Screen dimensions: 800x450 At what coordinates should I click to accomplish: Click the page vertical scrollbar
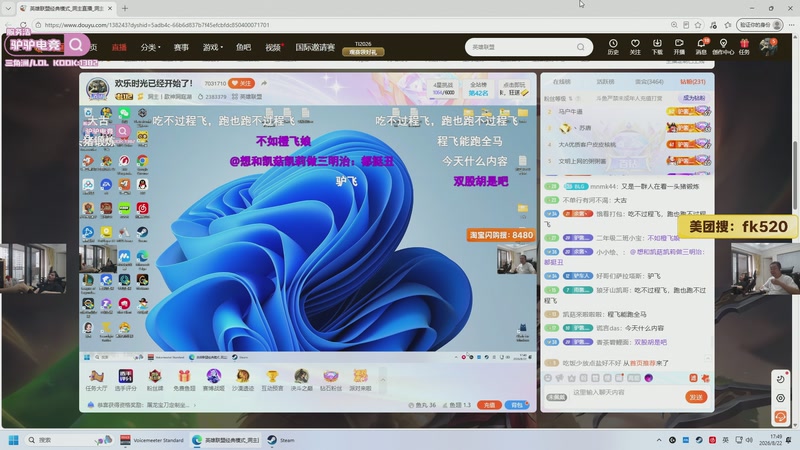coord(794,122)
